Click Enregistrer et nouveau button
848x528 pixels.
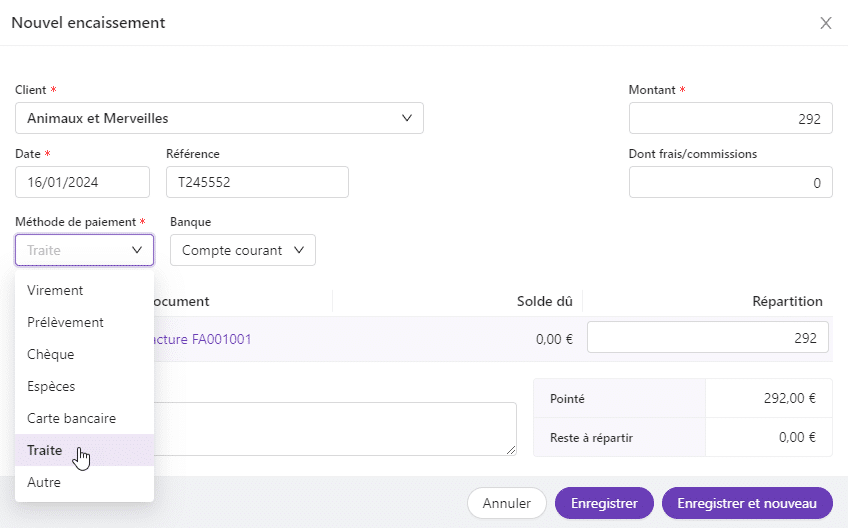[x=746, y=503]
